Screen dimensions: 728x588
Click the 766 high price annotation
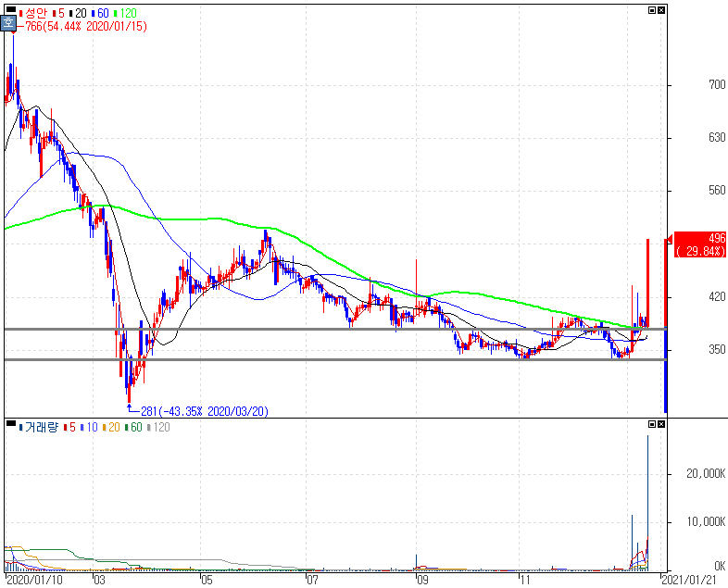86,27
